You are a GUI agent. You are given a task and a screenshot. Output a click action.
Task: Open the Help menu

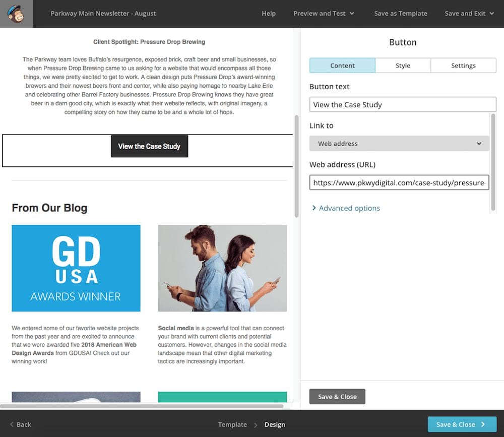(x=269, y=14)
